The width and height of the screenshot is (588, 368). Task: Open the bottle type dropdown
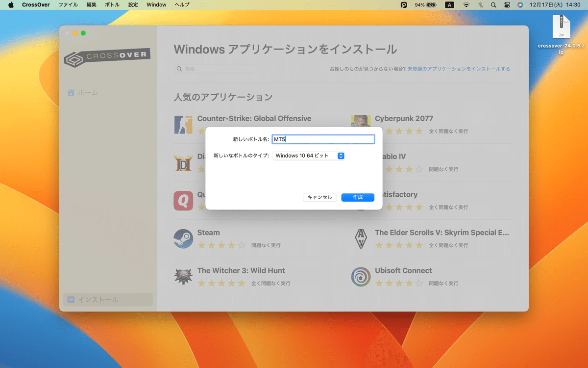pyautogui.click(x=309, y=156)
